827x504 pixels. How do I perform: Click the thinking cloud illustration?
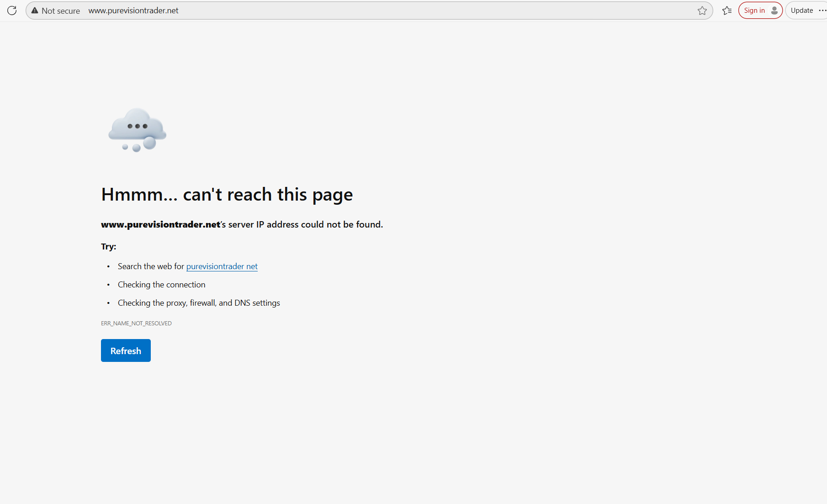coord(137,130)
